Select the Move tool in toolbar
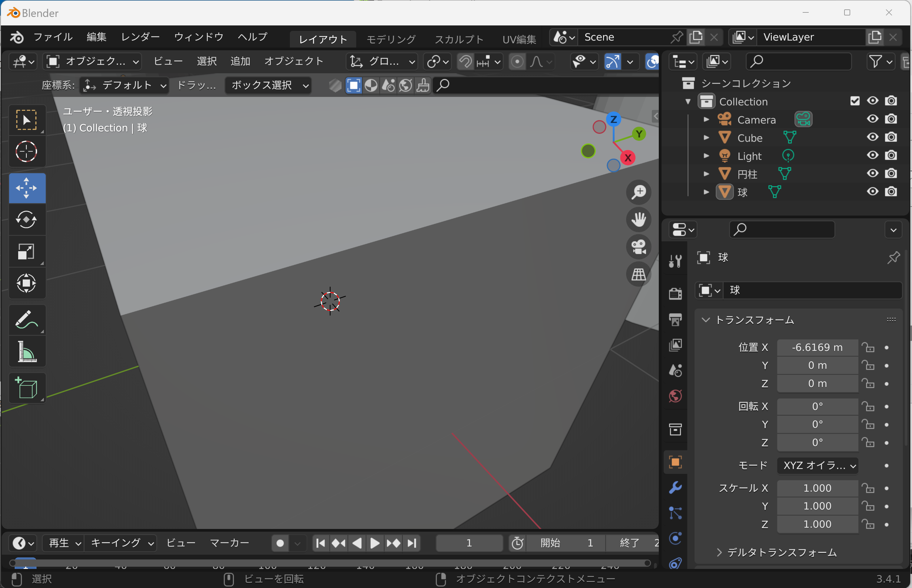Screen dimensions: 912x588 [27, 187]
